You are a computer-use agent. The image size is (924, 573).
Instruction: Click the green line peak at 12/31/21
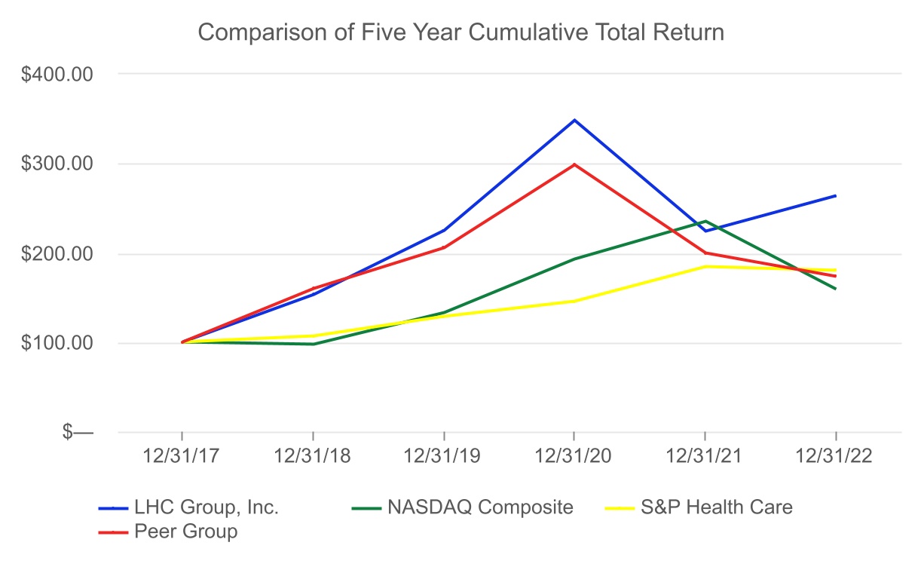coord(705,221)
